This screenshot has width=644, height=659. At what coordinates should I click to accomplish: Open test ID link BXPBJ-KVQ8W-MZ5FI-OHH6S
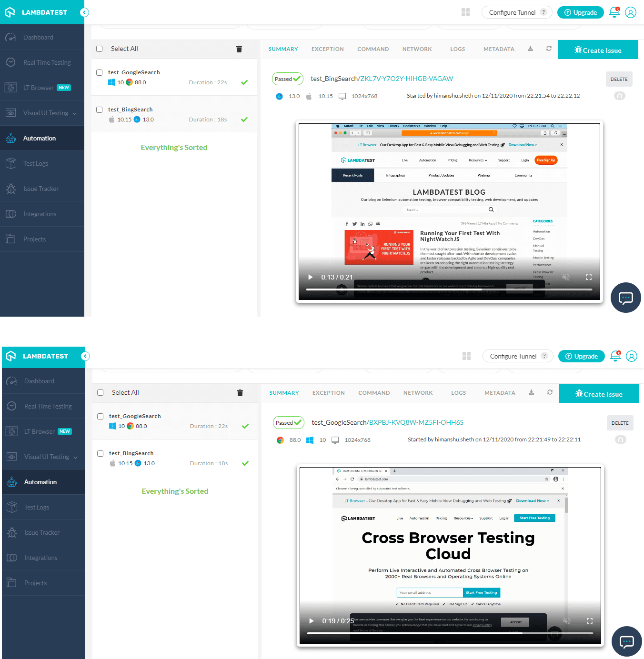tap(416, 422)
